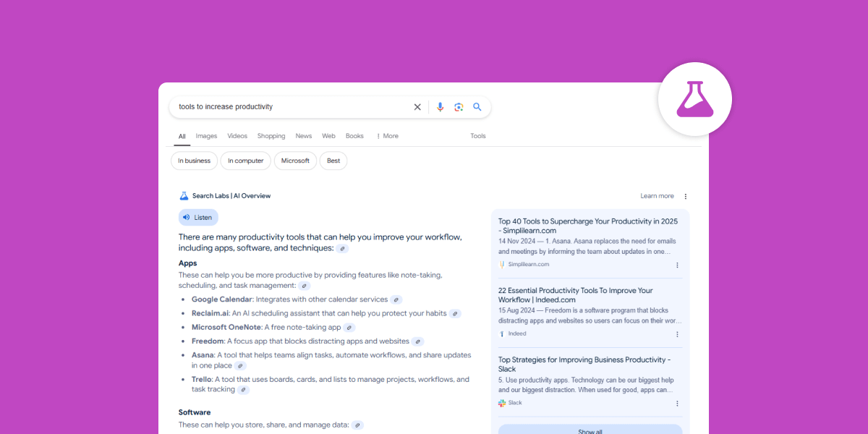
Task: Open Google Lens image search icon
Action: (459, 107)
